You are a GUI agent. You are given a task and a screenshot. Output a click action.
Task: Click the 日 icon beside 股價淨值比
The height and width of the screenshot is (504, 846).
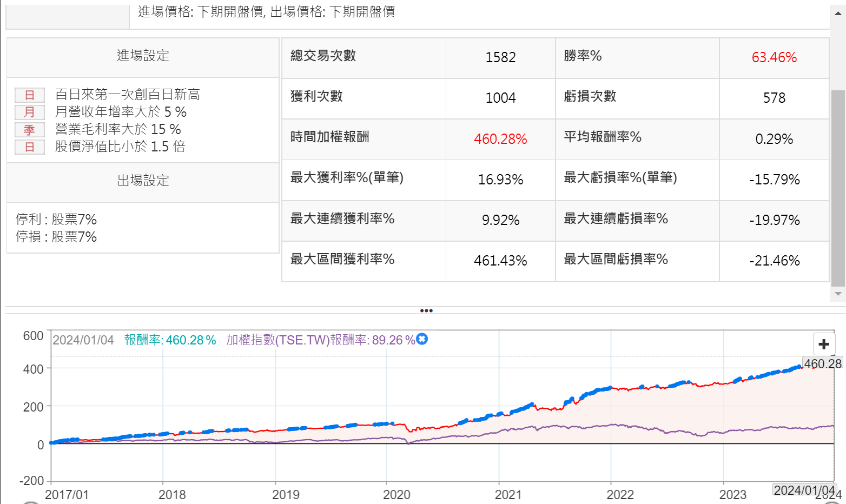click(29, 147)
